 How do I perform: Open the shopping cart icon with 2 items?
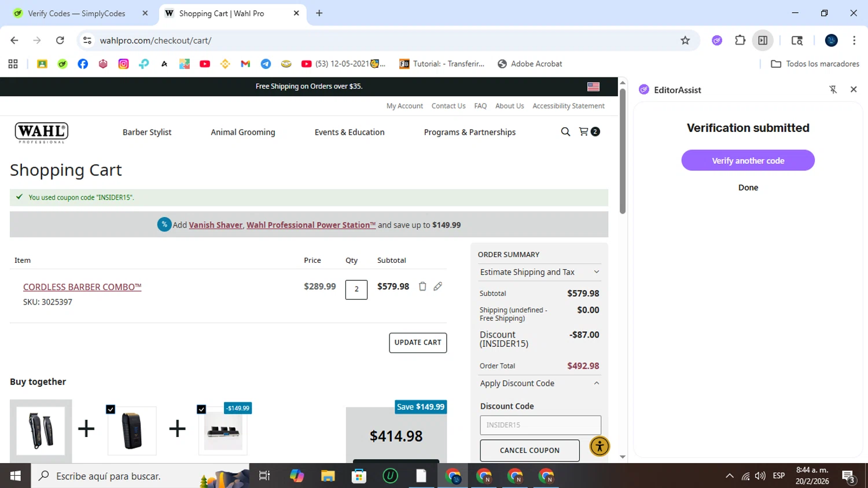pos(589,132)
